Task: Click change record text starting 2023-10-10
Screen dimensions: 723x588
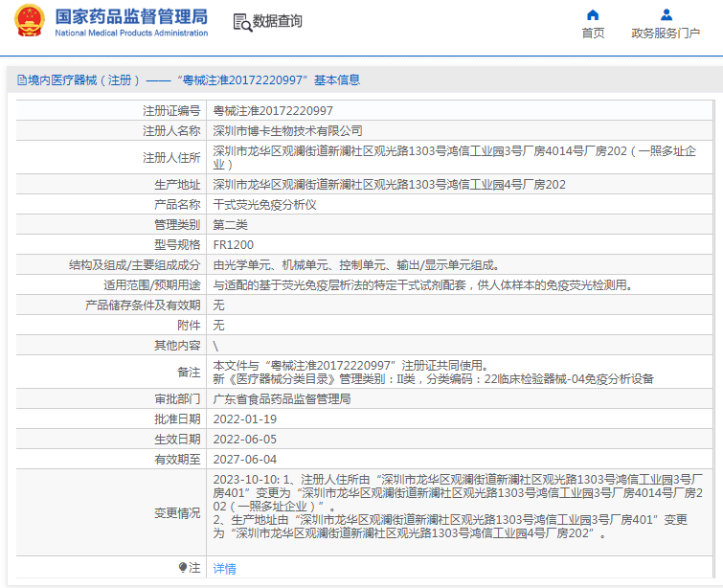Action: (458, 507)
